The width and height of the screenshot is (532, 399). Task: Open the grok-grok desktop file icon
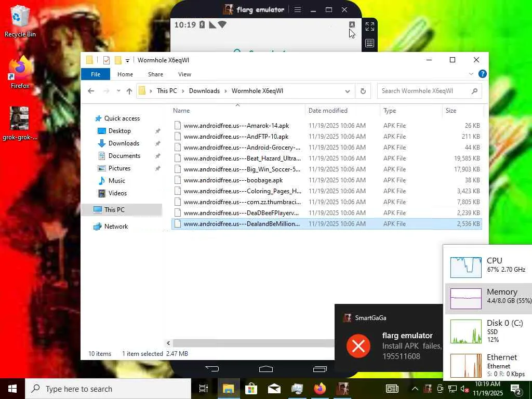20,124
